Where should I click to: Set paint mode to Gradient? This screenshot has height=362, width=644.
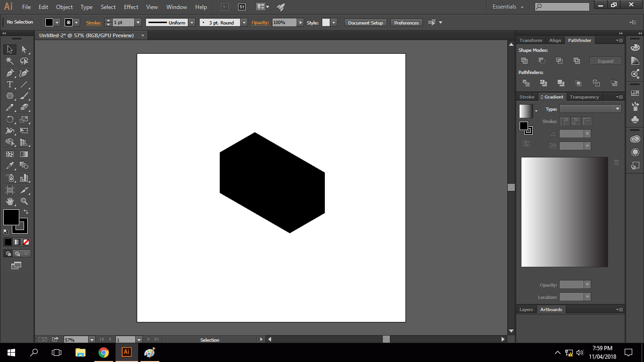[x=17, y=242]
